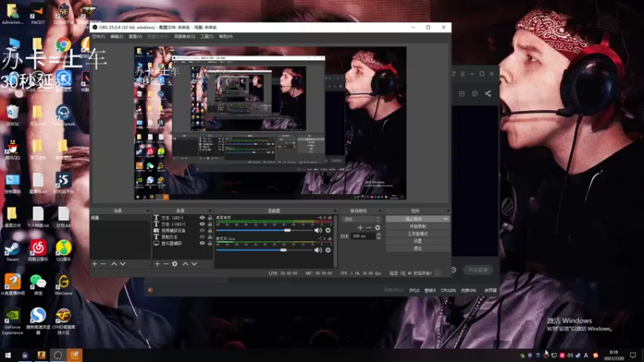Image resolution: width=644 pixels, height=362 pixels.
Task: Open the WeChat desktop shortcut
Action: click(38, 285)
